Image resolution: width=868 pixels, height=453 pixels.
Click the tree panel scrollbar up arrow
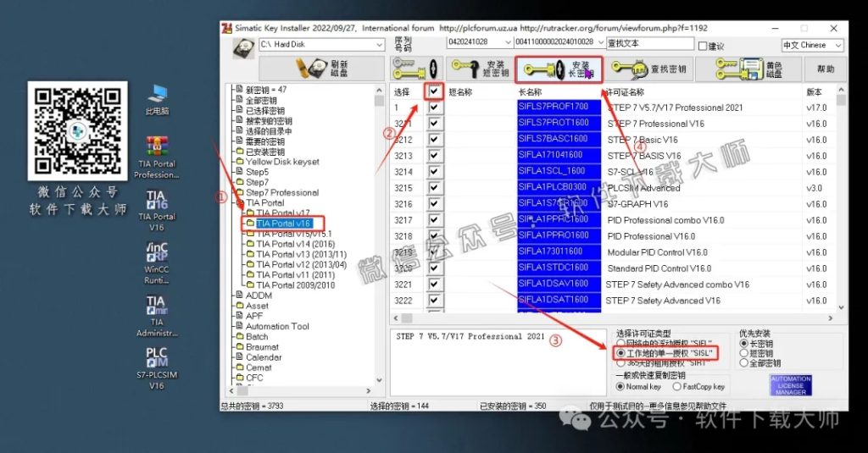tap(379, 90)
